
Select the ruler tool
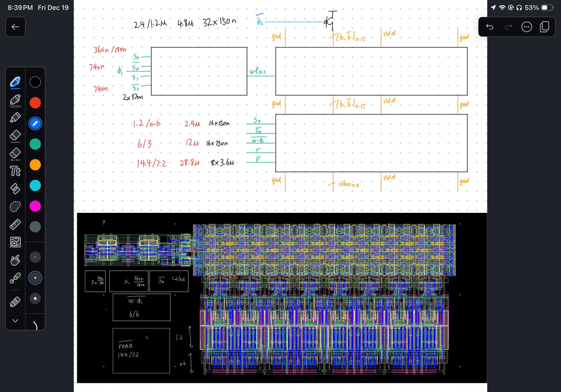coord(15,224)
